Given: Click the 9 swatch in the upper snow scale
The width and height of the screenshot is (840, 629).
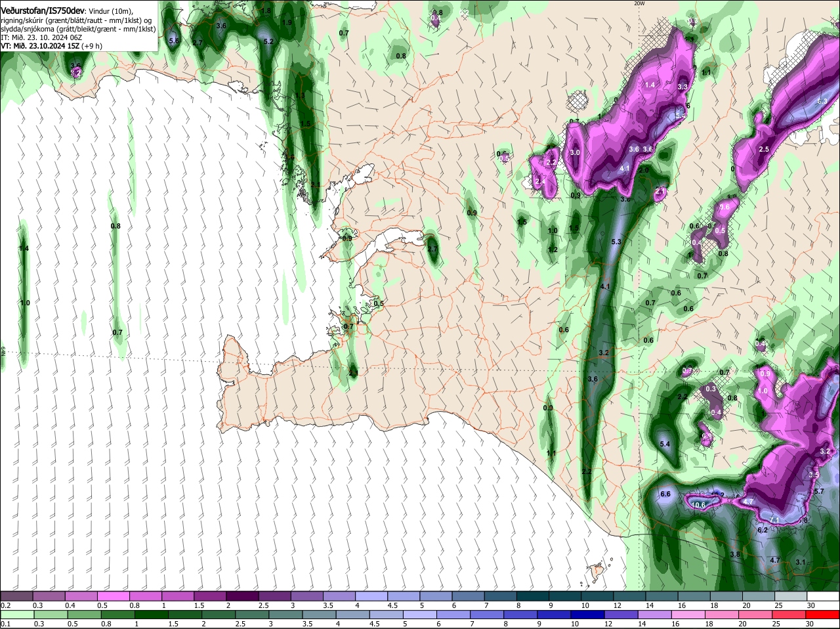Looking at the screenshot, I should [x=565, y=596].
